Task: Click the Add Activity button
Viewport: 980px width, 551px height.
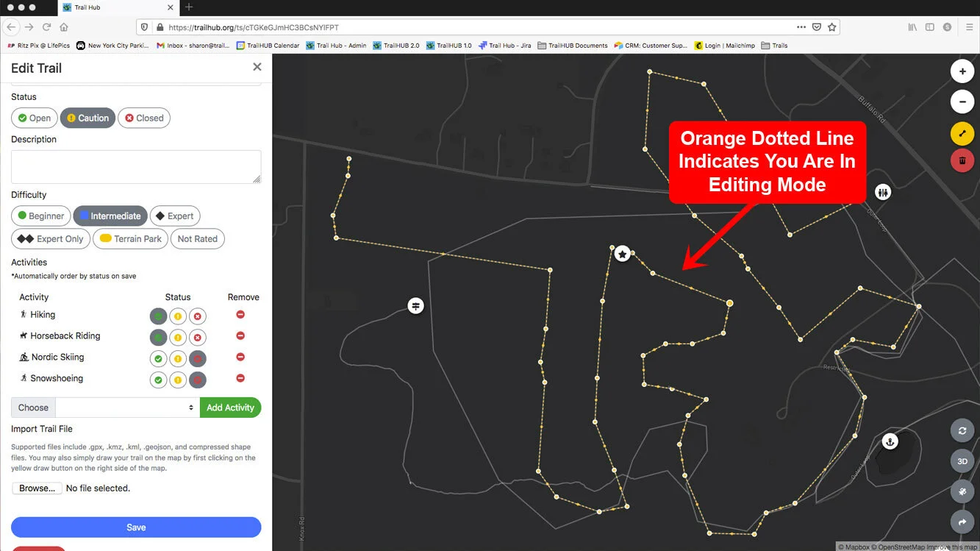Action: 230,408
